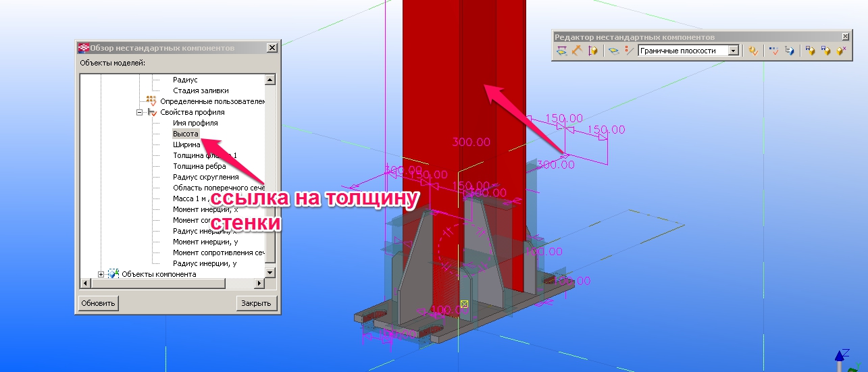
Task: Close the component editor via cube-with-x icon
Action: 841,51
